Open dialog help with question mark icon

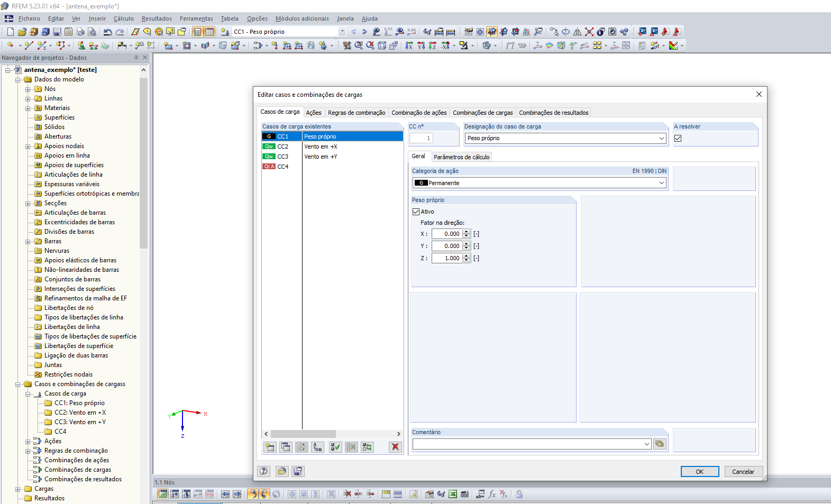click(x=264, y=471)
